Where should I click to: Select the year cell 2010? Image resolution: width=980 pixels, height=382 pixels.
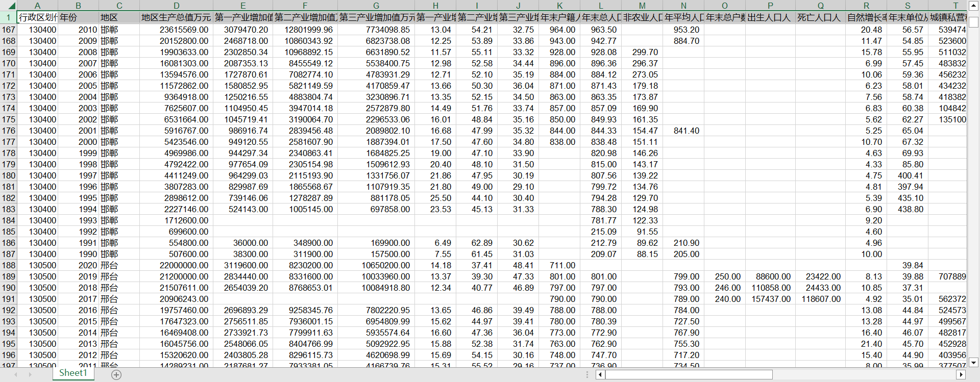78,30
